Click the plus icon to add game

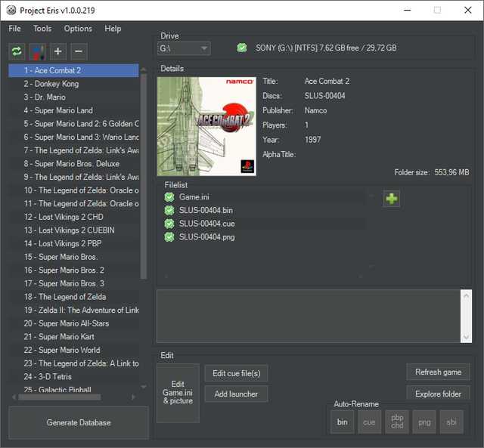58,51
